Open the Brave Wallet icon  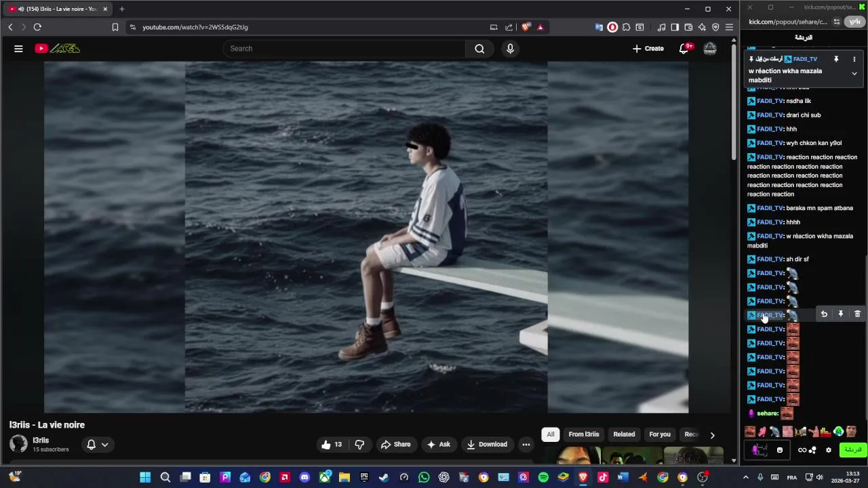[688, 27]
